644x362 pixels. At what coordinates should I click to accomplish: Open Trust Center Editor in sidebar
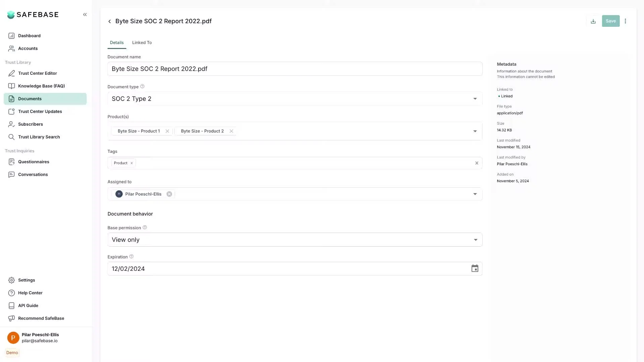pyautogui.click(x=37, y=73)
